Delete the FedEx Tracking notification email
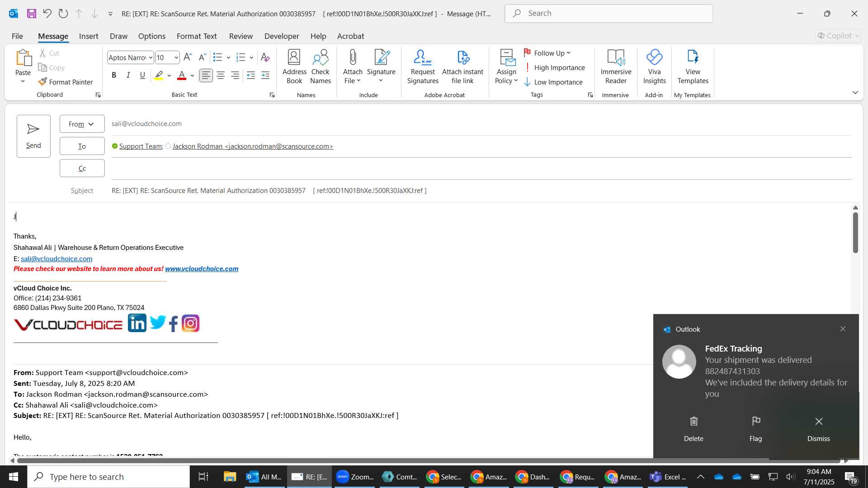868x488 pixels. (693, 428)
